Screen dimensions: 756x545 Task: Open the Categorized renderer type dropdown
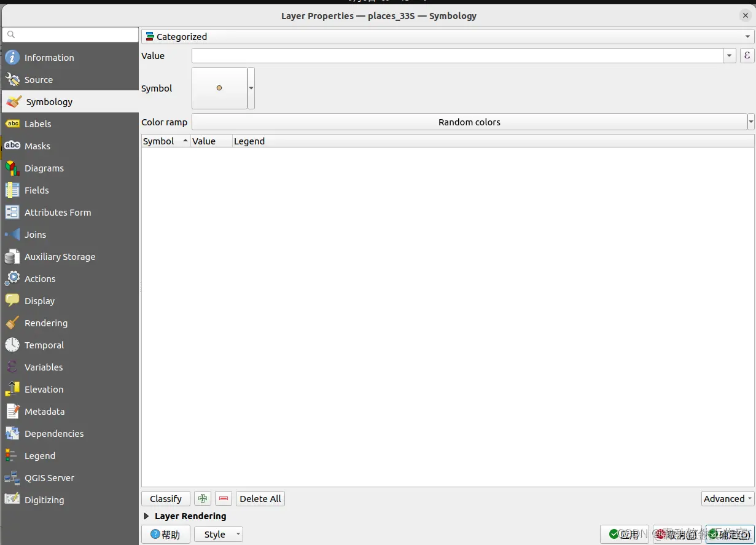coord(447,37)
